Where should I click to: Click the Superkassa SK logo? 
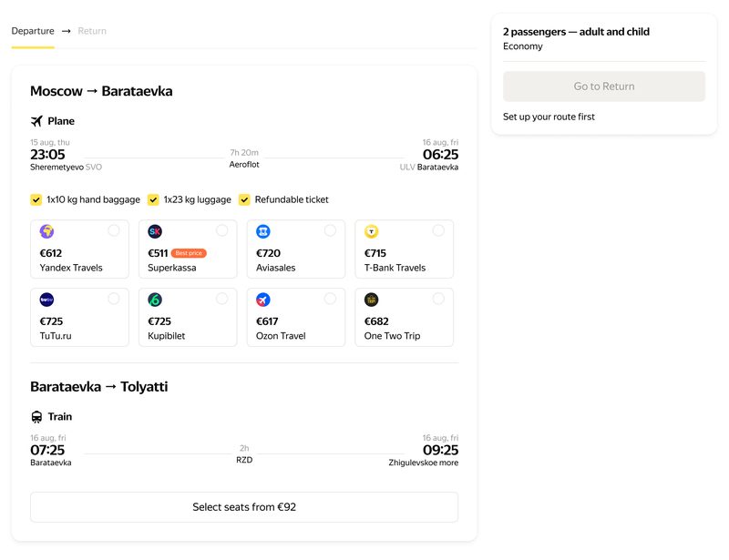coord(155,231)
